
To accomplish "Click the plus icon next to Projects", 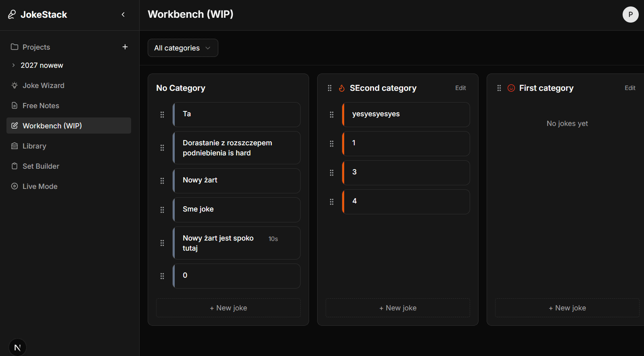I will coord(125,47).
